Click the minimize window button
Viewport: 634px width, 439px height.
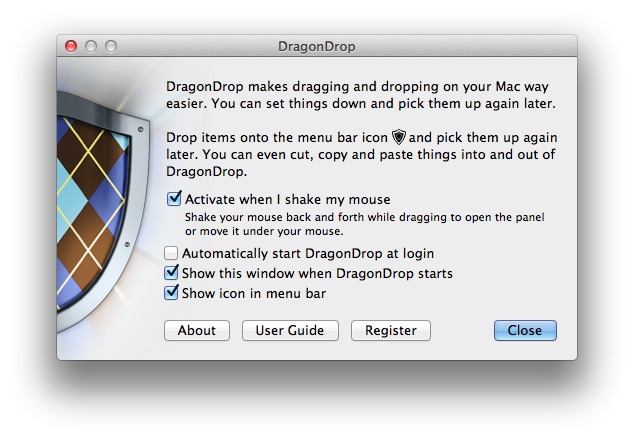(91, 46)
